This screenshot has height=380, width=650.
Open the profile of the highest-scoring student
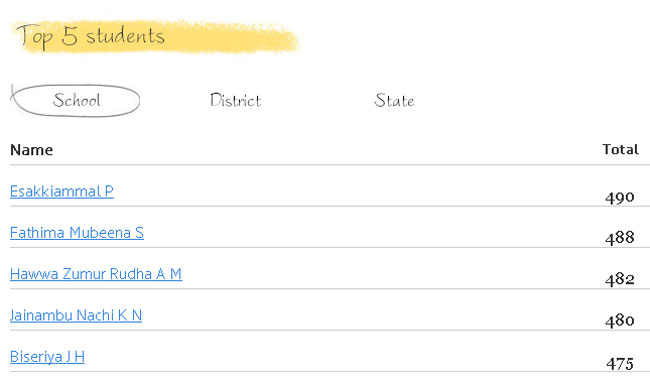click(62, 191)
